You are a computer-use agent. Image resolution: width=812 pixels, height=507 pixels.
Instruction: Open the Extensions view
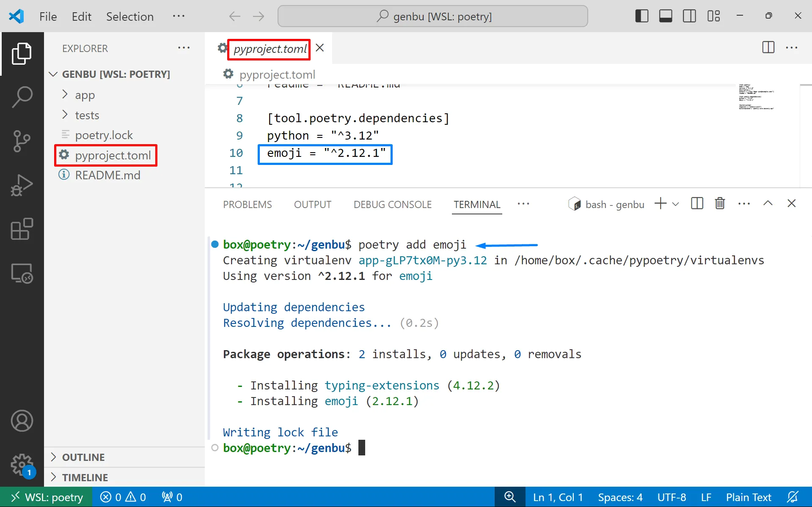[22, 229]
